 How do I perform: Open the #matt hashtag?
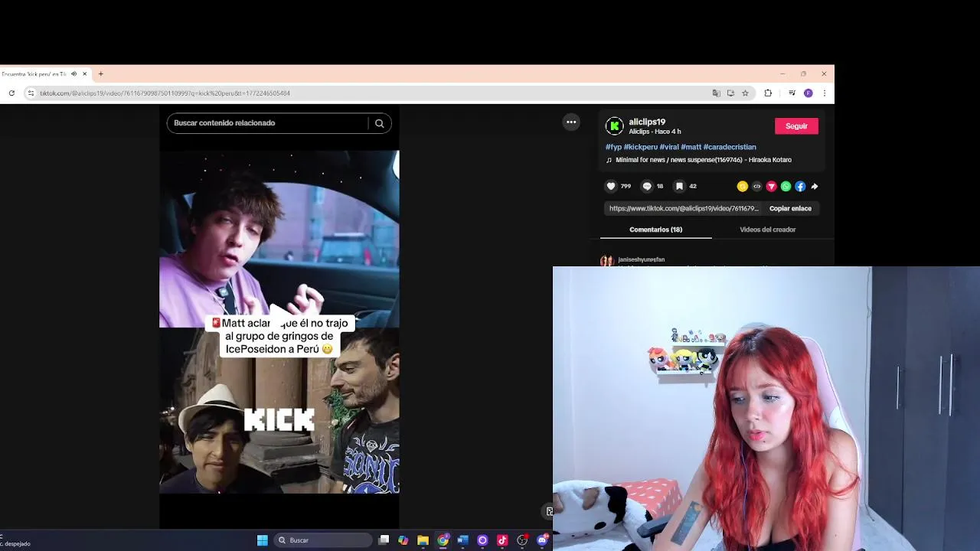(x=691, y=147)
